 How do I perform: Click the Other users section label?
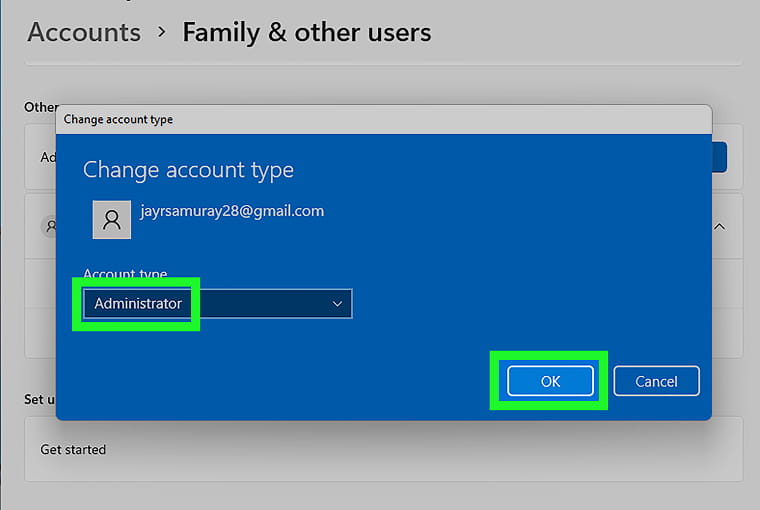(40, 107)
